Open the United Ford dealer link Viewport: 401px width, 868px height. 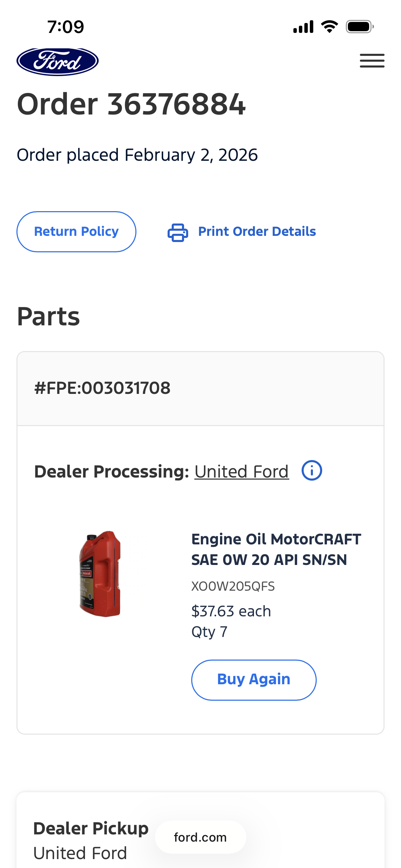(242, 472)
